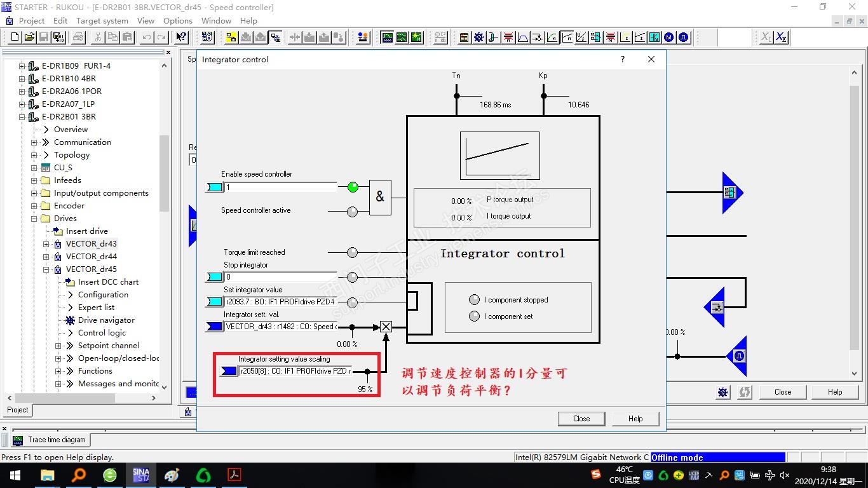The height and width of the screenshot is (488, 868).
Task: Expand the Setpoint channel node
Action: pos(58,346)
